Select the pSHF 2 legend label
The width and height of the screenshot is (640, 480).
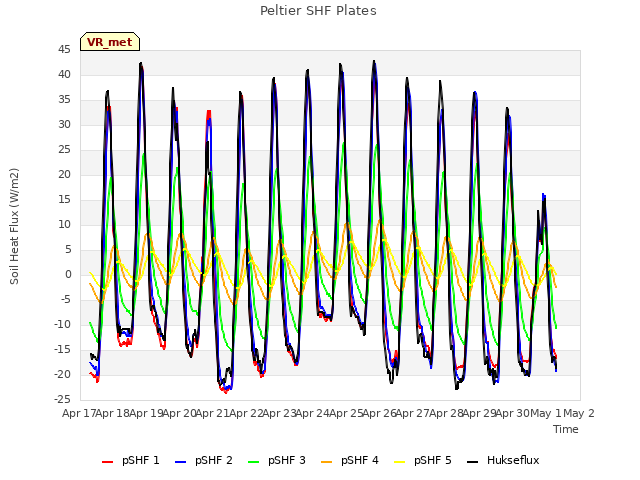tap(213, 460)
